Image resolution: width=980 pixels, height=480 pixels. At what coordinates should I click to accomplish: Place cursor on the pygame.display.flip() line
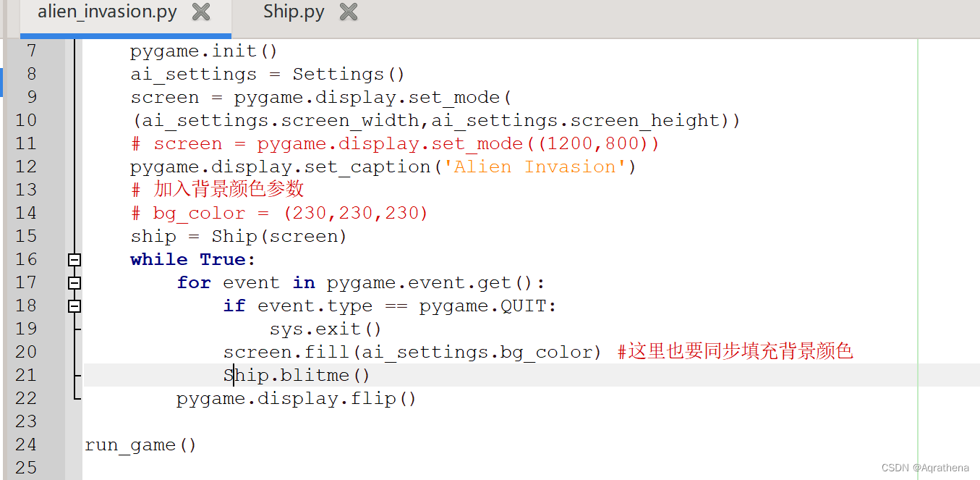point(297,397)
